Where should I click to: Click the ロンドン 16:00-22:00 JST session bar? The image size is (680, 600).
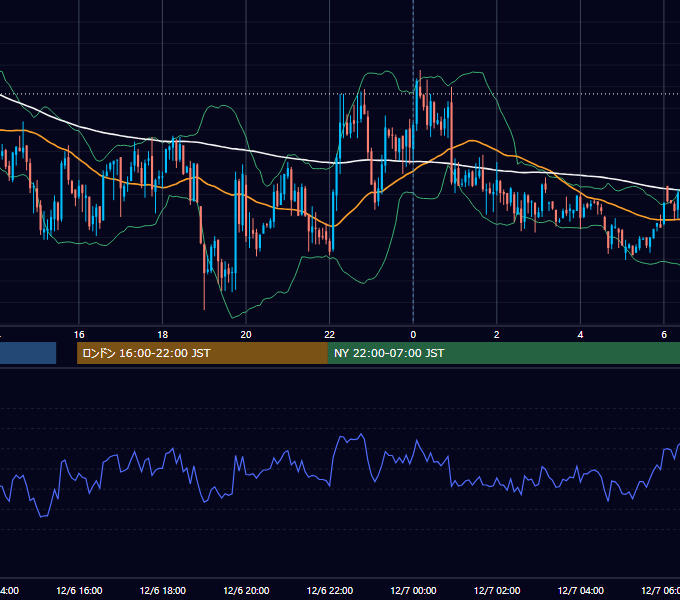(202, 353)
